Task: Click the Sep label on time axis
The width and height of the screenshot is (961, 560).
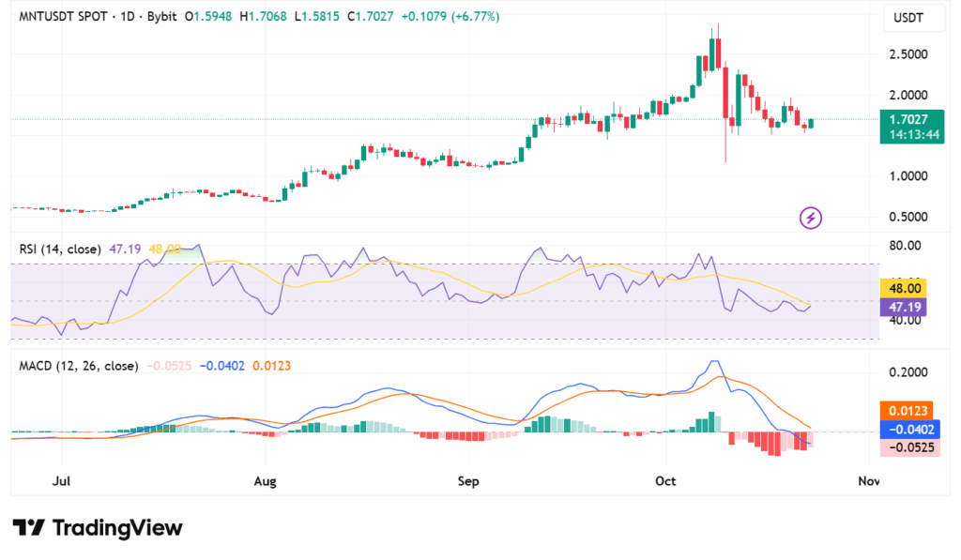Action: coord(468,481)
